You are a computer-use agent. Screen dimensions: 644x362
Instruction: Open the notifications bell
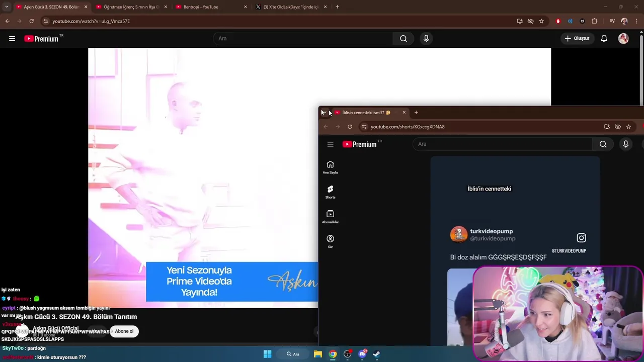click(604, 39)
